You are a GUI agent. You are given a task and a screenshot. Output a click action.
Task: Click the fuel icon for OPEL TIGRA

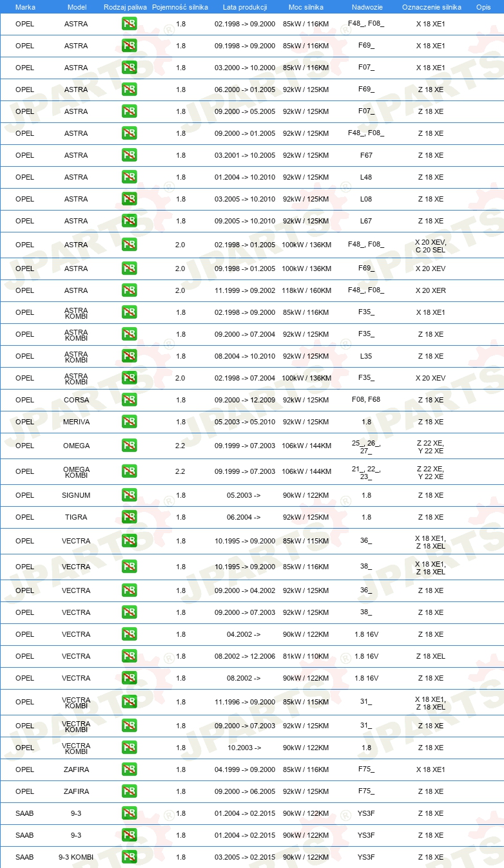(x=129, y=517)
